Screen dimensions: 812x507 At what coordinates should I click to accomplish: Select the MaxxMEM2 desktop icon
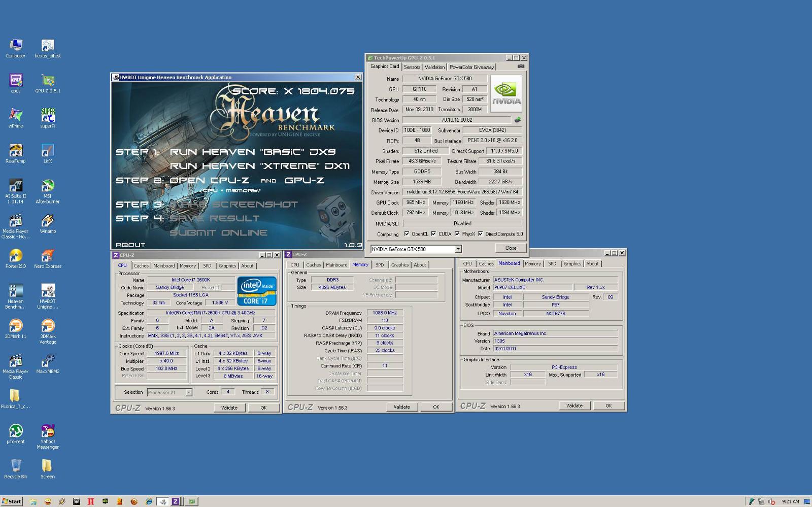coord(48,364)
